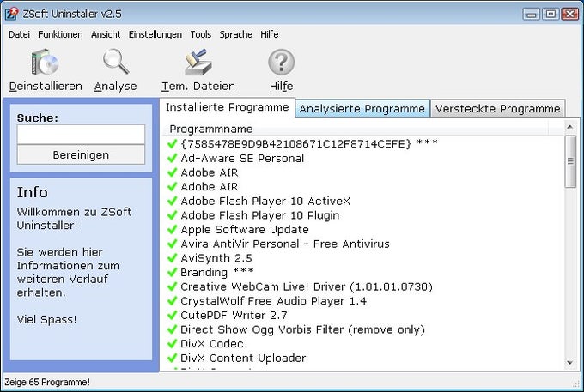Select DivX Codec row

[x=363, y=343]
